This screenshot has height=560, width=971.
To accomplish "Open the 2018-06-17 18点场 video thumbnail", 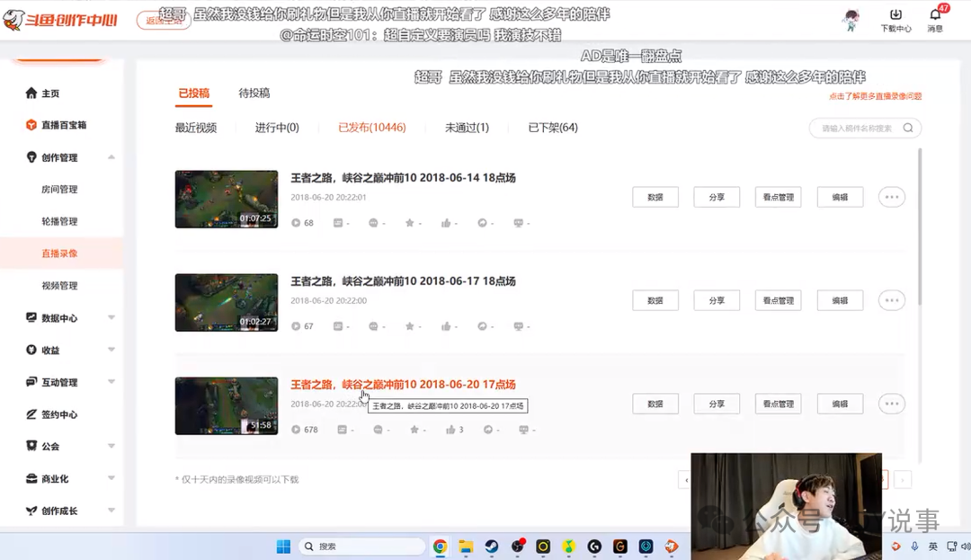I will tap(226, 303).
